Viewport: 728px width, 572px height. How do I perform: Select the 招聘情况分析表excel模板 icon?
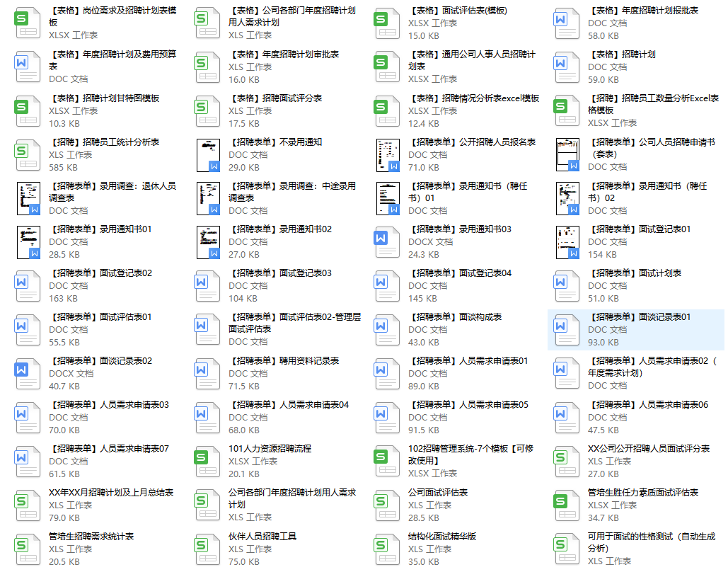387,110
